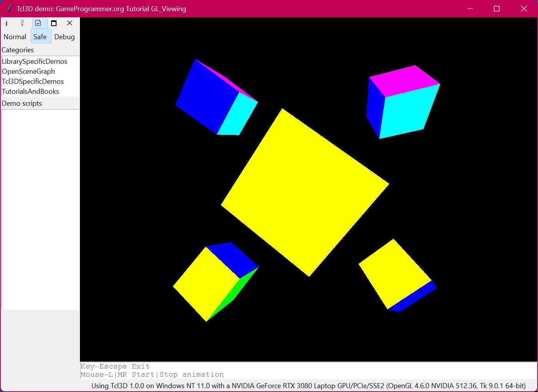Click the large yellow center cube
538x392 pixels.
coord(305,192)
